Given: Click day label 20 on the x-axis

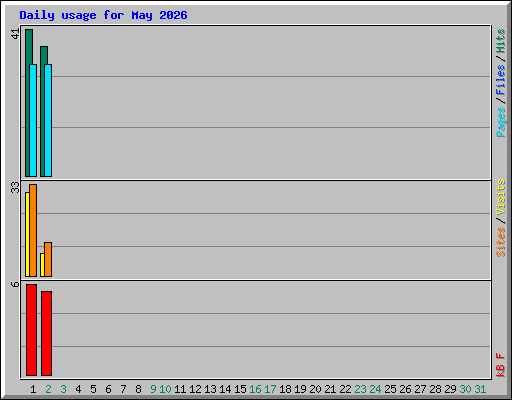Looking at the screenshot, I should tap(315, 389).
